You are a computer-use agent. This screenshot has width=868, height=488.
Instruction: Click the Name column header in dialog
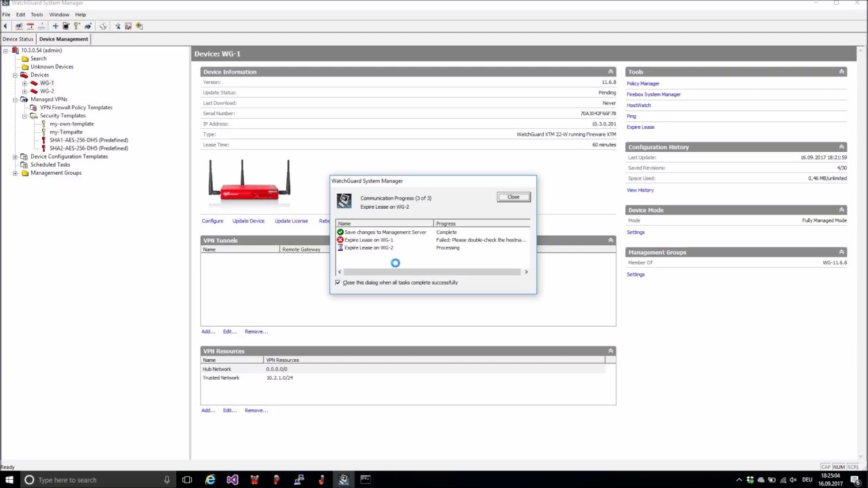(384, 224)
